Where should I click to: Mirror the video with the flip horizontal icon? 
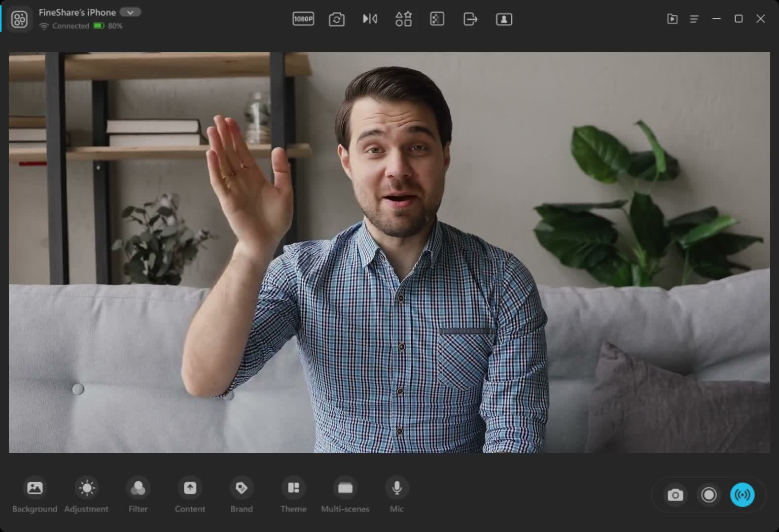point(370,19)
